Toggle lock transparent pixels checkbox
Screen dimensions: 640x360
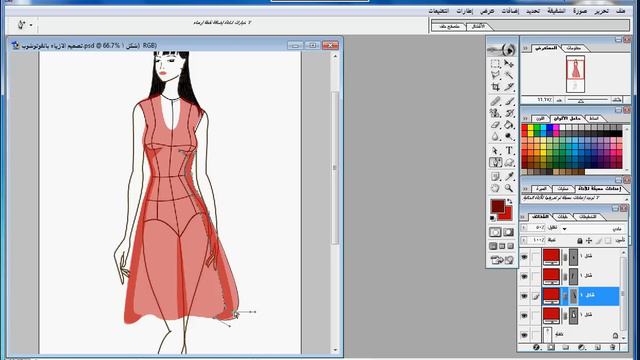point(608,241)
